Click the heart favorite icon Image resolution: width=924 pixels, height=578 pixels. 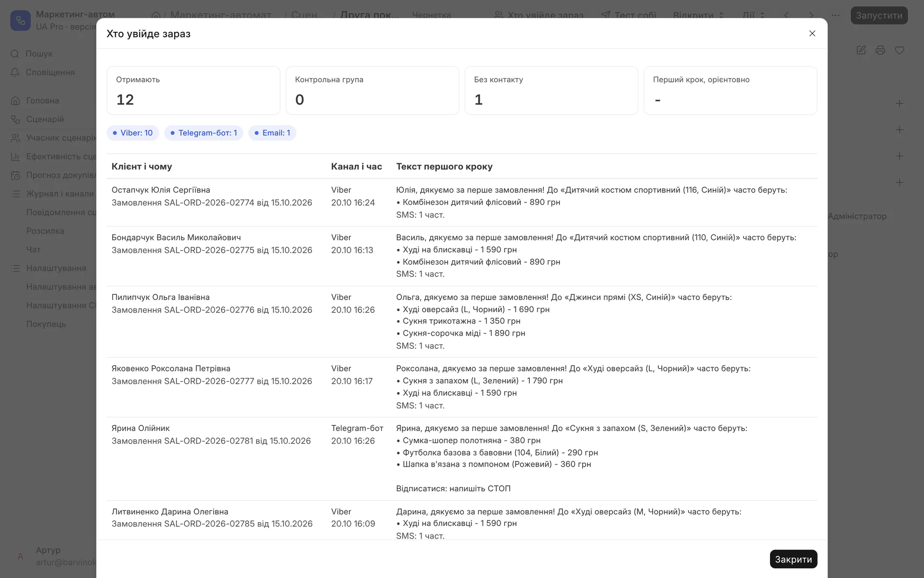coord(899,50)
